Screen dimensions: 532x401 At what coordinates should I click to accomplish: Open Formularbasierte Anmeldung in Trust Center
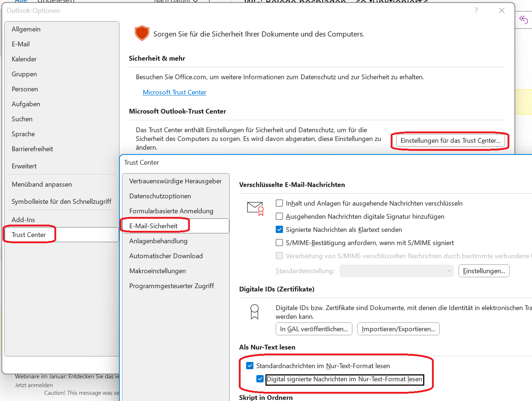click(176, 211)
